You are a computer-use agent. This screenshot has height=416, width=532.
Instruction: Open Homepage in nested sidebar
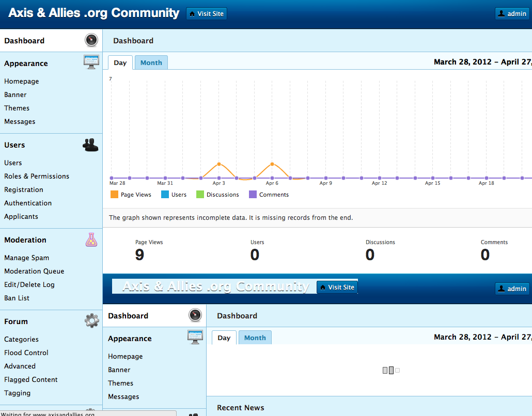(x=125, y=356)
